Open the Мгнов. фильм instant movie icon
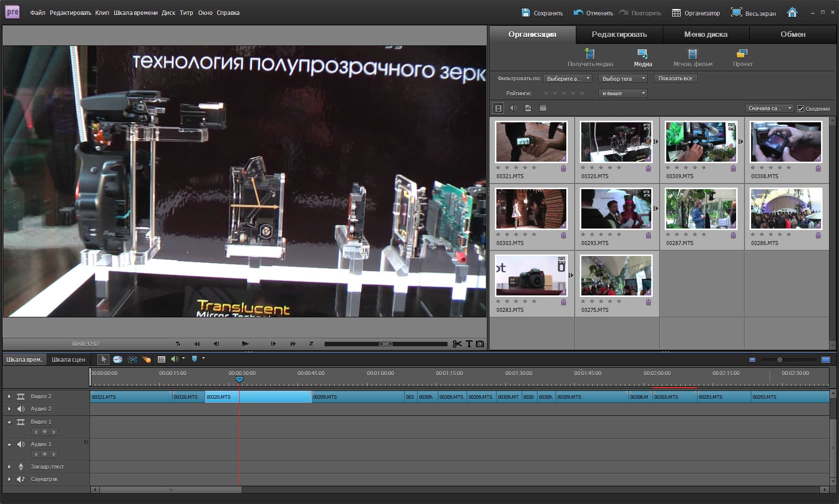The height and width of the screenshot is (504, 839). (x=692, y=54)
